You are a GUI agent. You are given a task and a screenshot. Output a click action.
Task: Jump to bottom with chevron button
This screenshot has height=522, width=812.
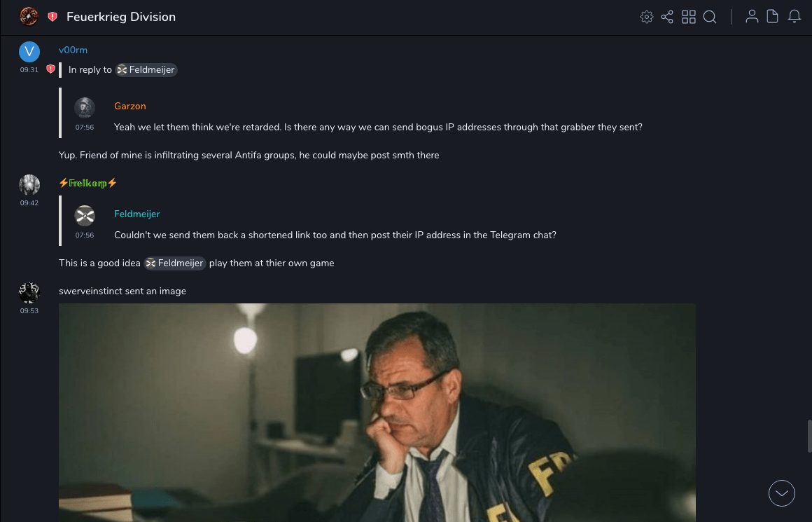[x=781, y=493]
